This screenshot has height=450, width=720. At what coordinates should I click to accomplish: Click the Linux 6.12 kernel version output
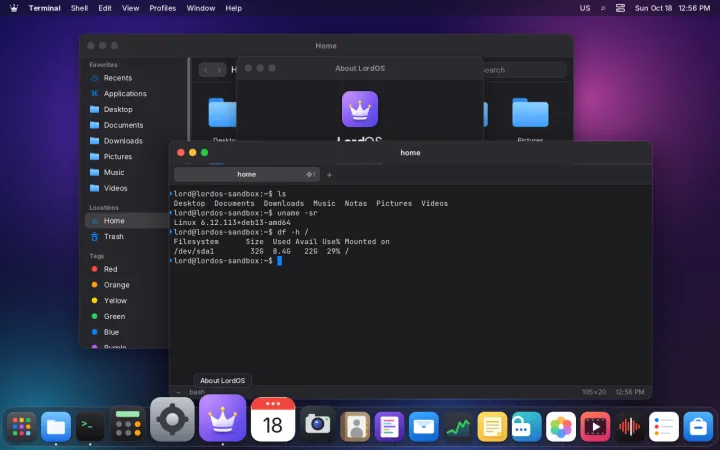232,223
